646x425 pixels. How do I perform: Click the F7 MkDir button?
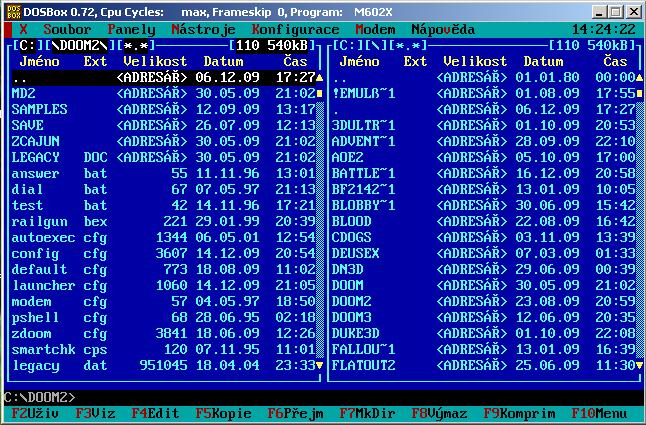click(x=367, y=413)
